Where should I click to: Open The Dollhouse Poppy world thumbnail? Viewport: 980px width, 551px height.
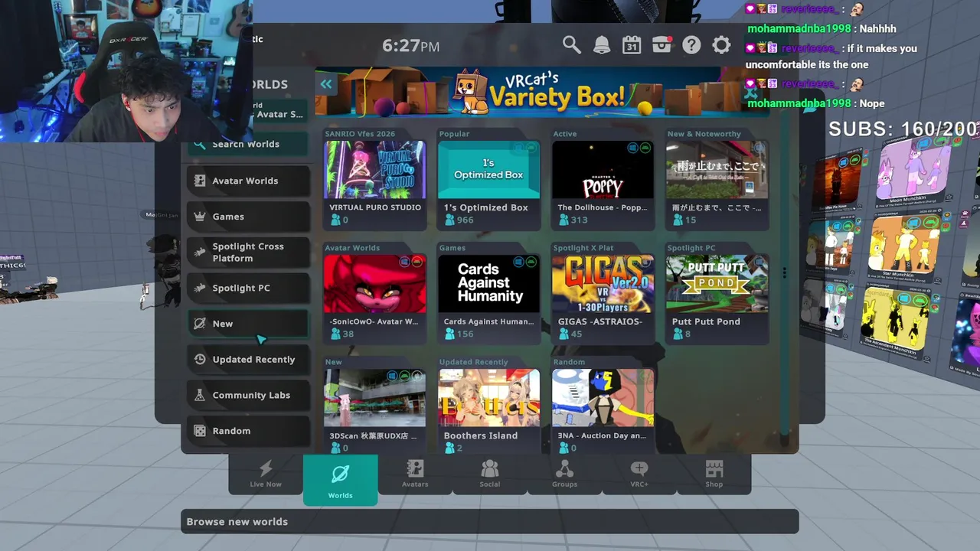click(603, 169)
